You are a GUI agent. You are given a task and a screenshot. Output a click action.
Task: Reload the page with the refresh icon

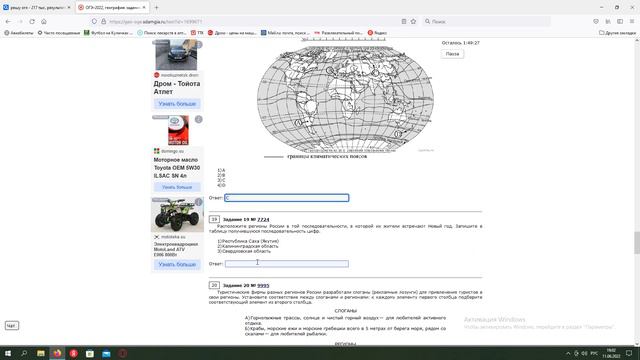pos(32,21)
